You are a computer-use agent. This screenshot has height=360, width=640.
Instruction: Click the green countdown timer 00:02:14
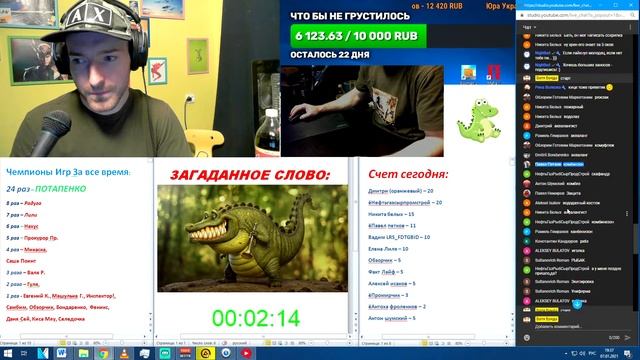(256, 318)
